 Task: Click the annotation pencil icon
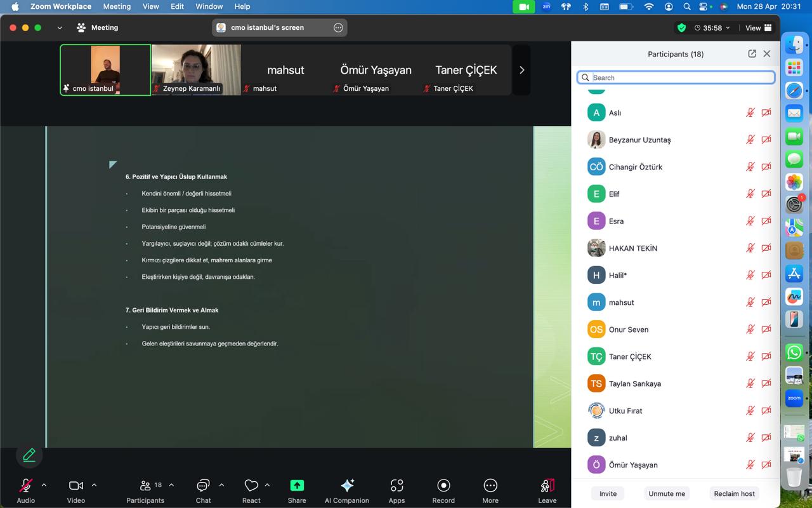pos(29,455)
